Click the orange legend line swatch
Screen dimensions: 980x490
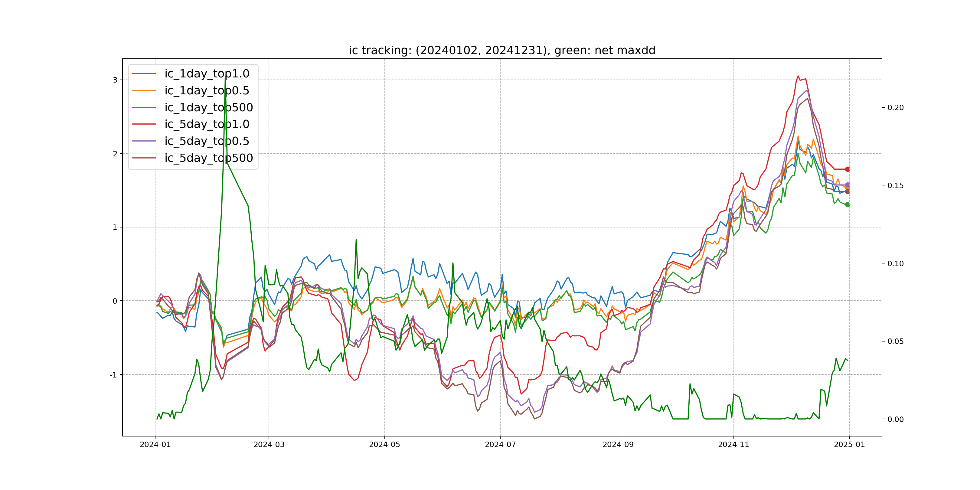coord(144,90)
